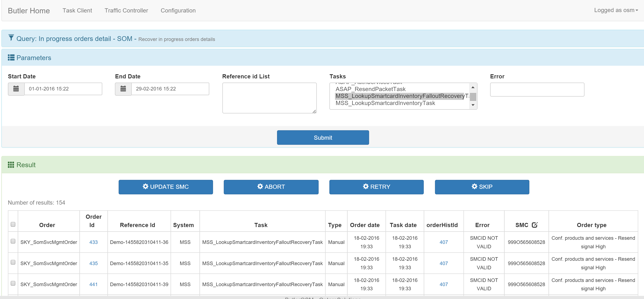Viewport: 644px width, 299px height.
Task: Open Butler Home
Action: (x=29, y=11)
